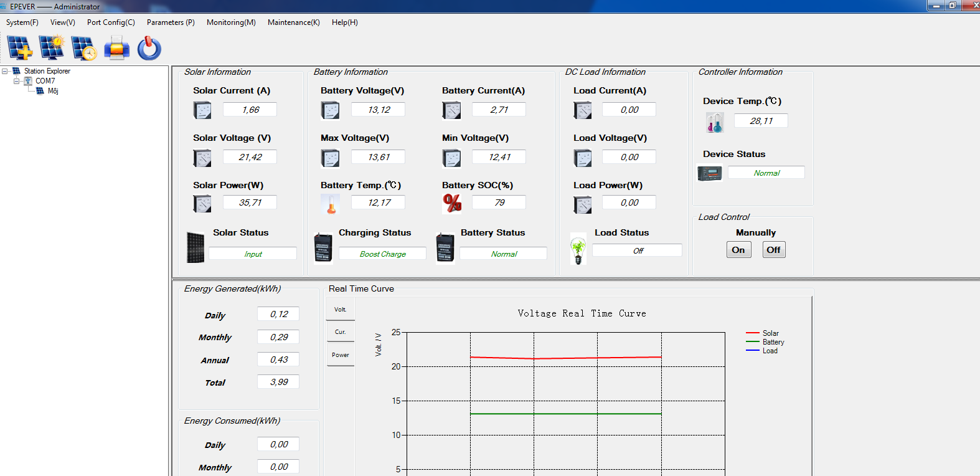Screen dimensions: 980x476
Task: Show the Power real time curve
Action: [340, 355]
